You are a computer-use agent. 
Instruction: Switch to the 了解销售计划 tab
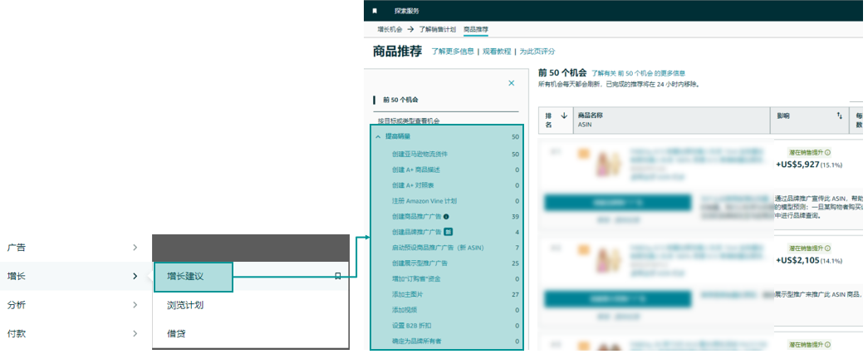[x=437, y=29]
